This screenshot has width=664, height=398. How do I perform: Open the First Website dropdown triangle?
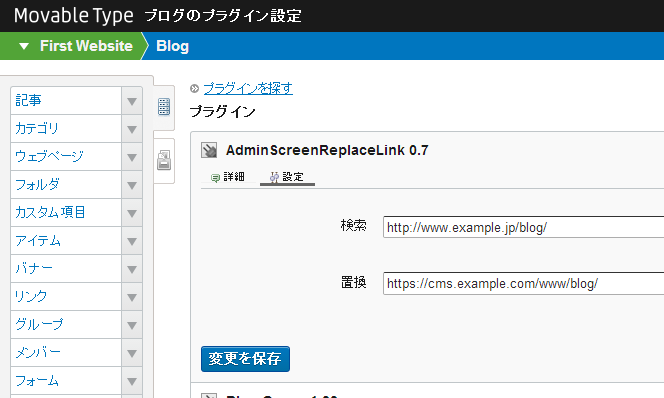click(24, 46)
